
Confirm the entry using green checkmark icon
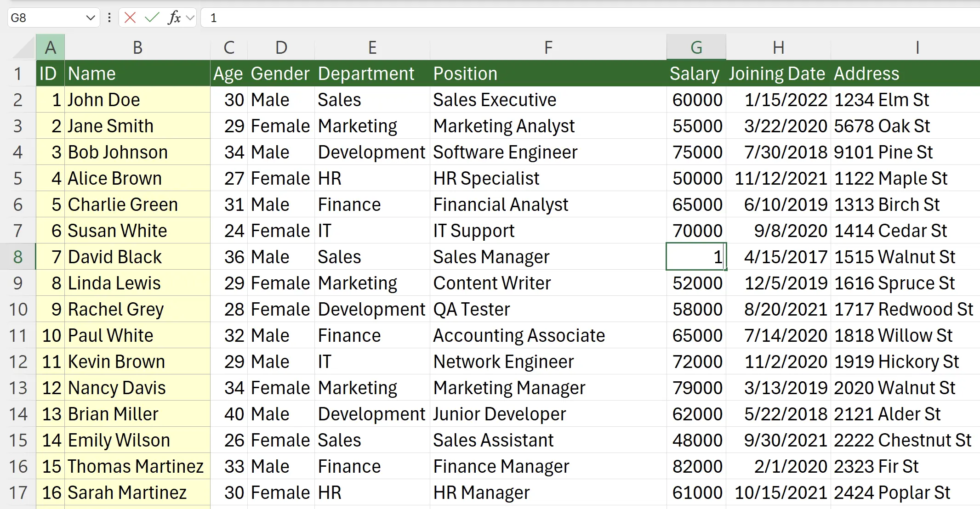152,17
